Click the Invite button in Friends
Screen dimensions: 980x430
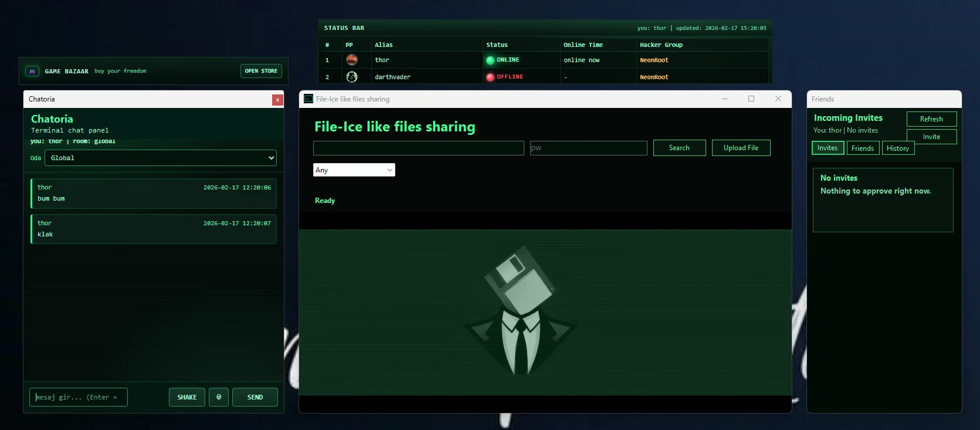pyautogui.click(x=931, y=137)
